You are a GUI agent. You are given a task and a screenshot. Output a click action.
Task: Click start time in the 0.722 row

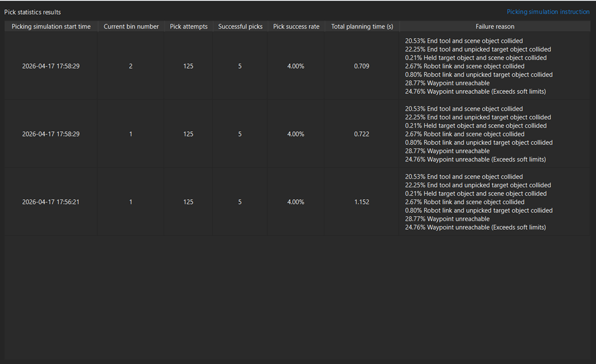(x=51, y=134)
